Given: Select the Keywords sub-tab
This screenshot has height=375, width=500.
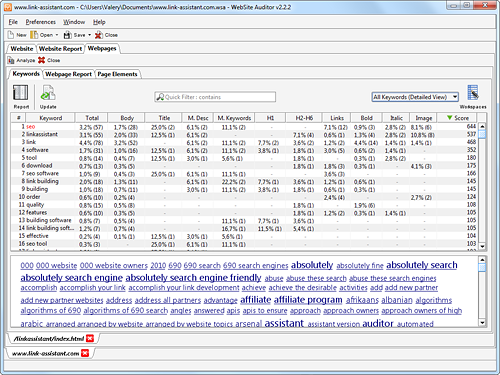Looking at the screenshot, I should [26, 74].
